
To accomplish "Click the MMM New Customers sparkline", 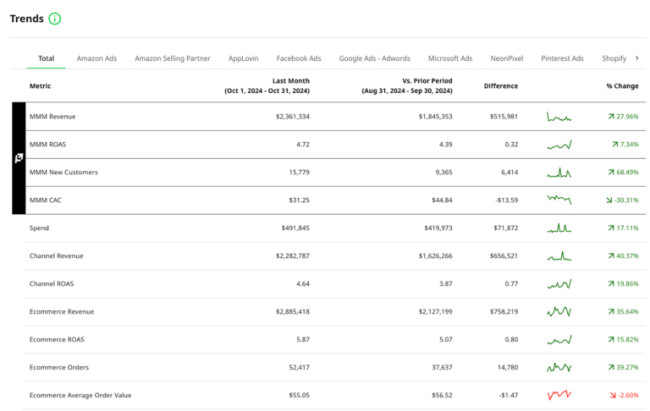I will 559,172.
